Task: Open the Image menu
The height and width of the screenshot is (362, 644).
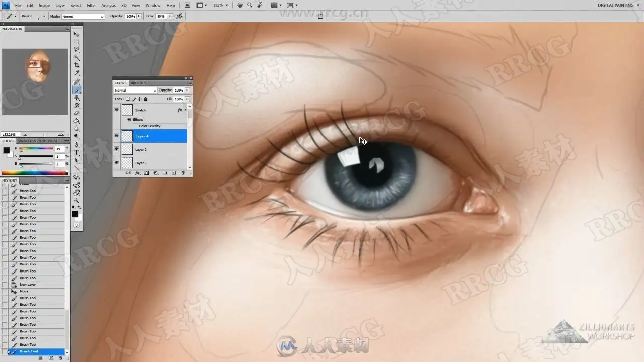Action: click(x=44, y=5)
